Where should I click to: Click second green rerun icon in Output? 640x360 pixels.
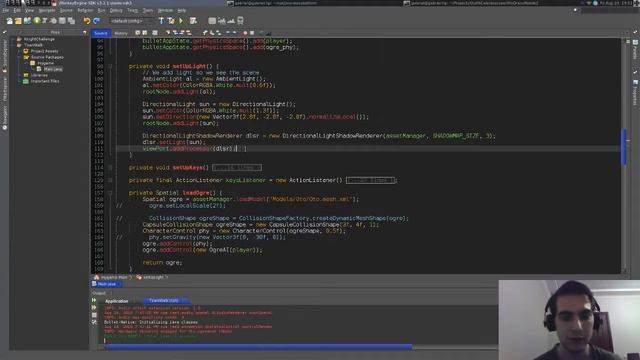pyautogui.click(x=94, y=307)
